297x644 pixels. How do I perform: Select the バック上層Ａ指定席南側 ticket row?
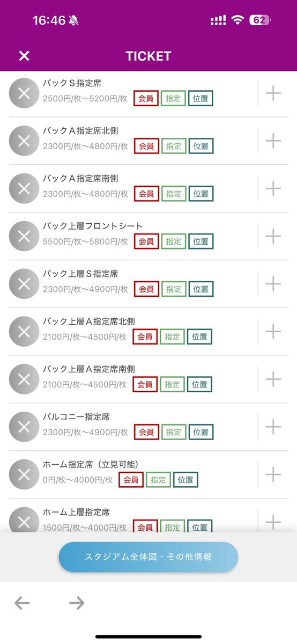point(148,379)
